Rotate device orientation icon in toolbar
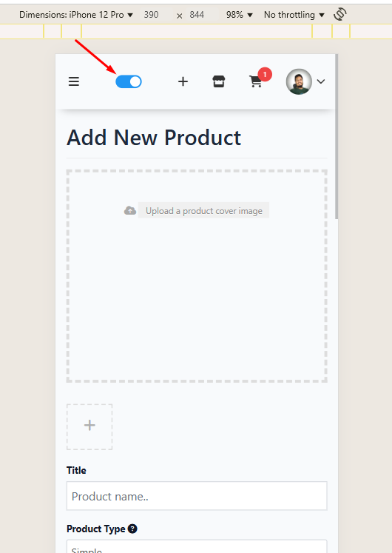 click(340, 15)
